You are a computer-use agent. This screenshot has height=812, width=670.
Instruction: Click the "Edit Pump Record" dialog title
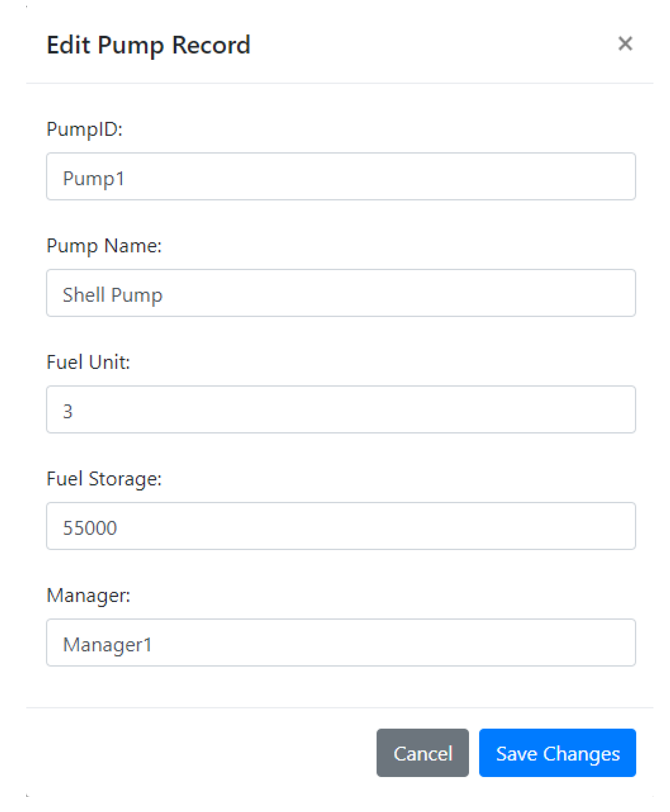point(148,45)
